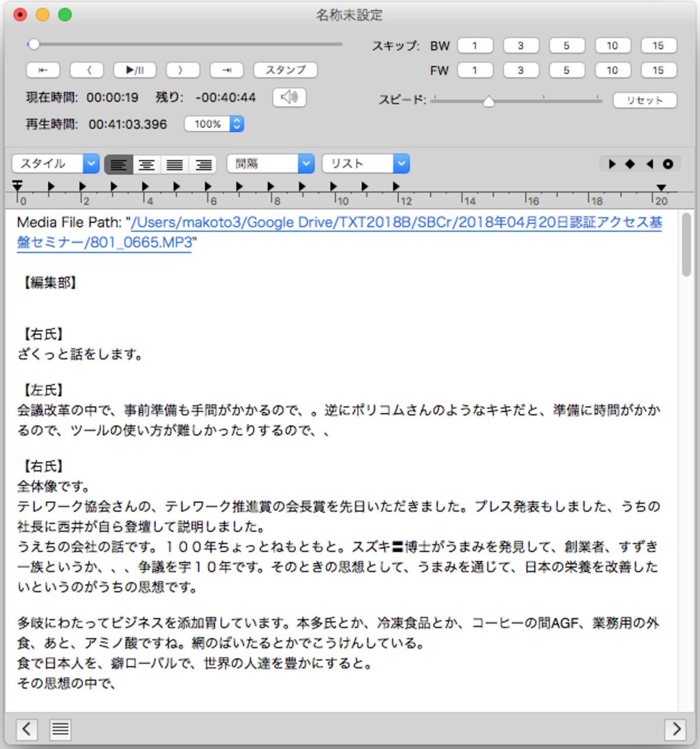700x749 pixels.
Task: Skip backward 15 seconds (BW 15)
Action: 659,45
